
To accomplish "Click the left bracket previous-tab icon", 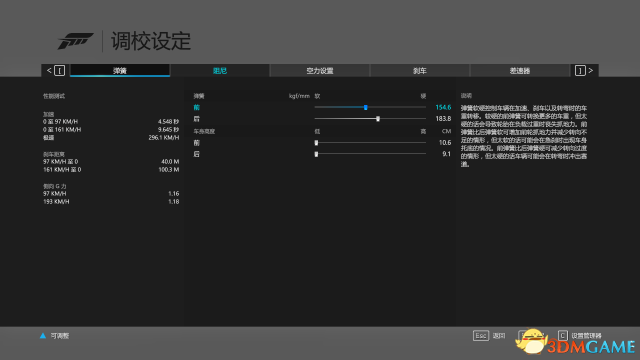I will [60, 71].
